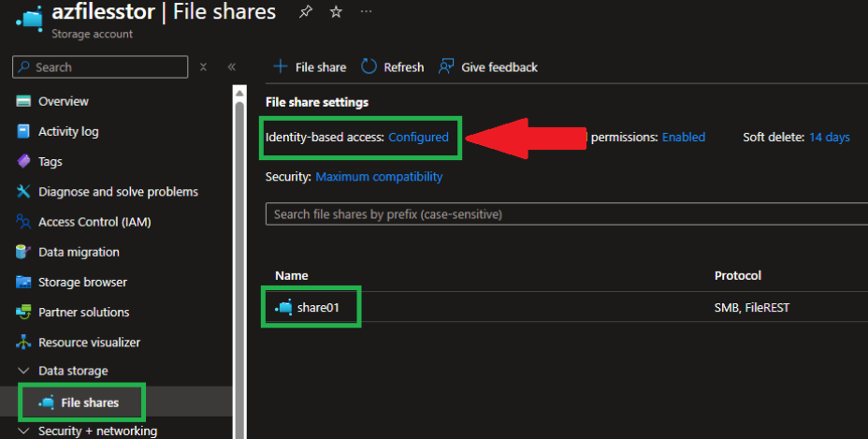868x439 pixels.
Task: Collapse the sidebar with double chevron
Action: [232, 67]
